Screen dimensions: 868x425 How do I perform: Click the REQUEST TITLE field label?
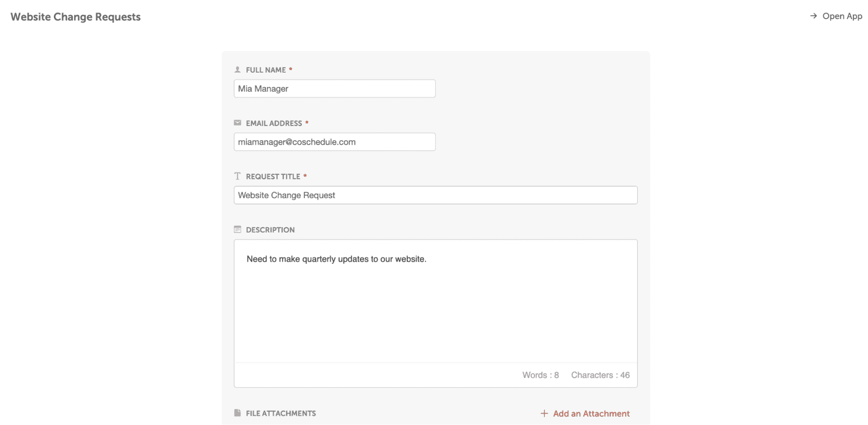[x=273, y=176]
